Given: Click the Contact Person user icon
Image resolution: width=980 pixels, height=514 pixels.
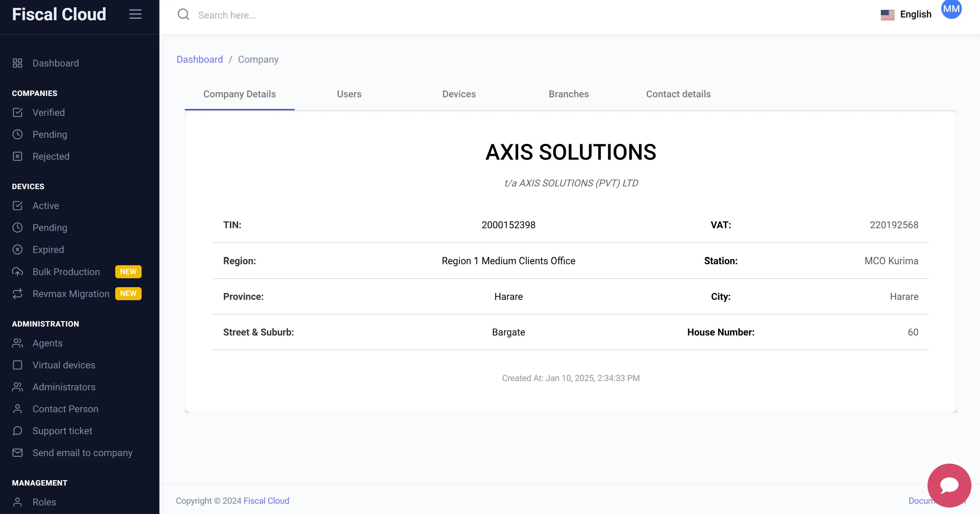Looking at the screenshot, I should pyautogui.click(x=17, y=409).
